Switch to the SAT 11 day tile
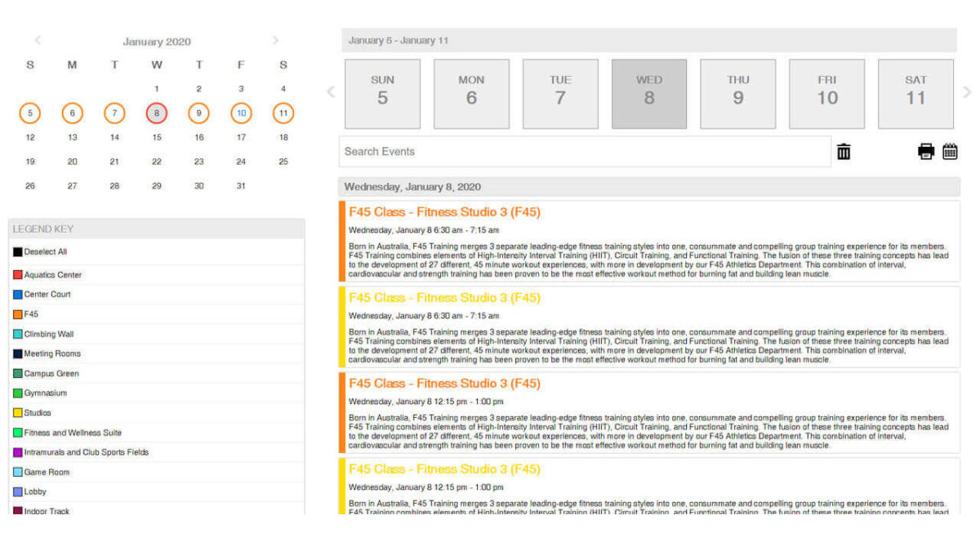 click(x=915, y=92)
